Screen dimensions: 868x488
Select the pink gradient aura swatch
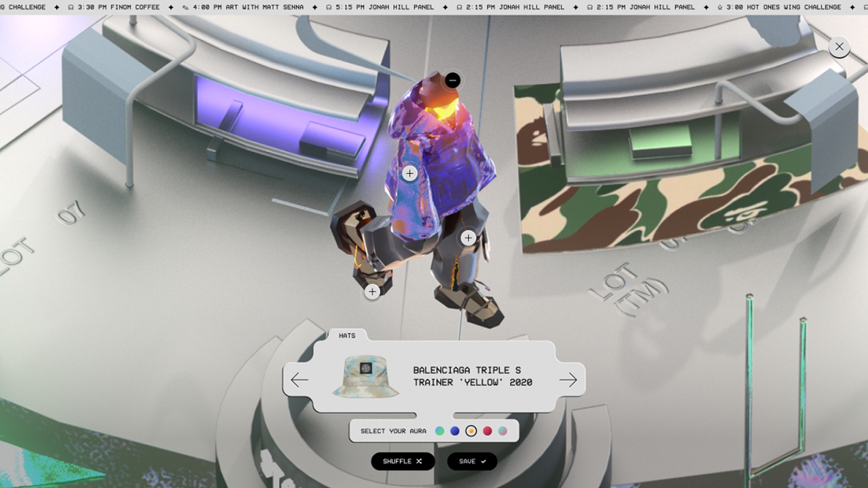pos(503,431)
